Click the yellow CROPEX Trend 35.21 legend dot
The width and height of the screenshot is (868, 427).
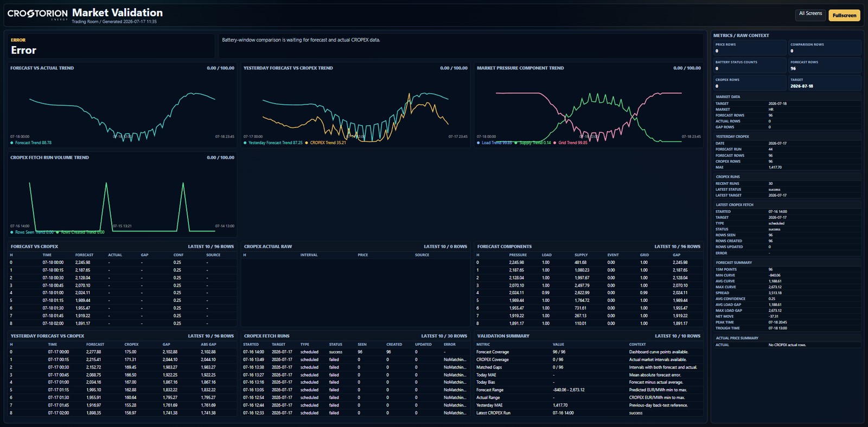(x=307, y=143)
